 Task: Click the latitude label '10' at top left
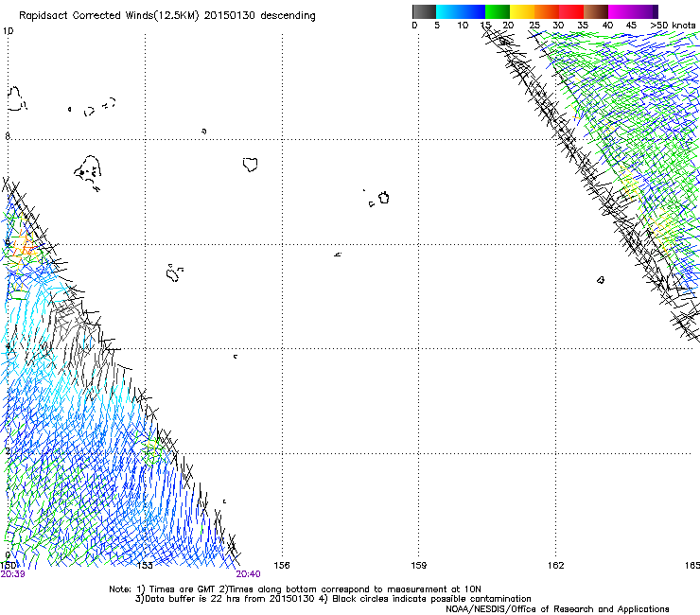point(8,31)
